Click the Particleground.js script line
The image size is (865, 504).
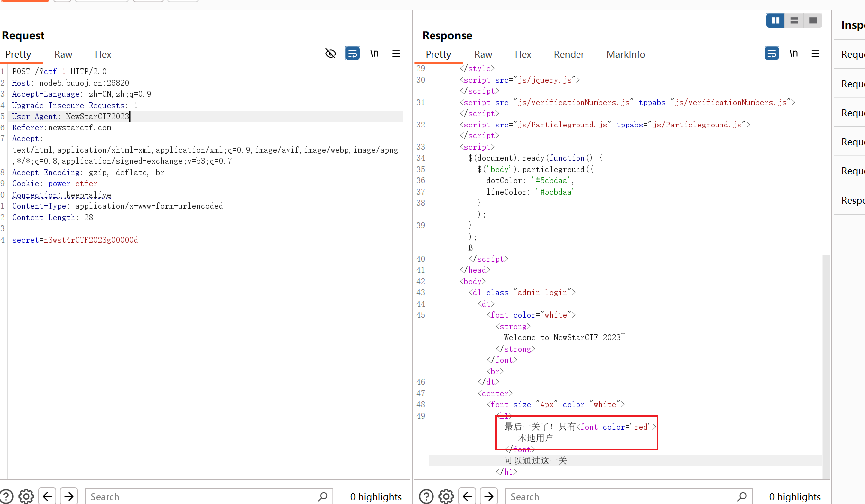[605, 125]
